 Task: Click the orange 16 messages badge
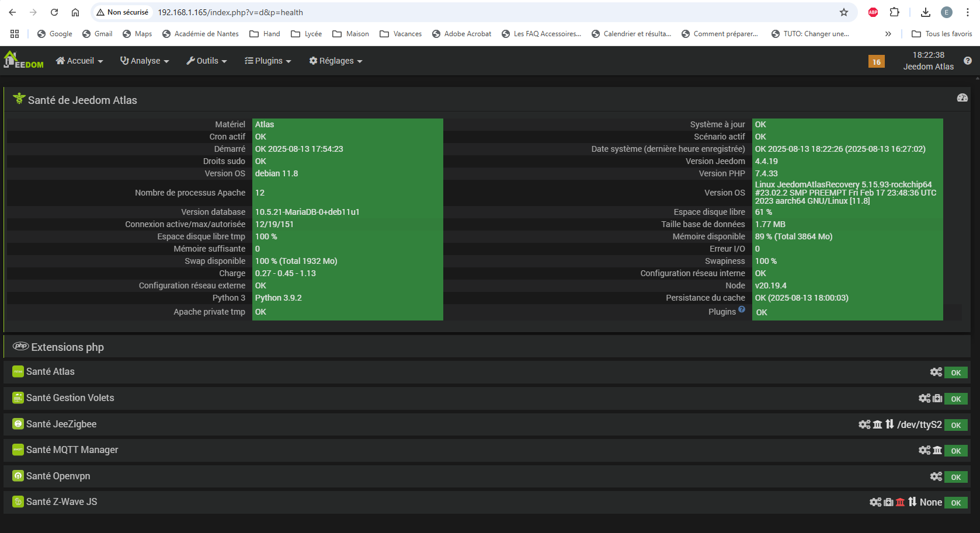876,62
